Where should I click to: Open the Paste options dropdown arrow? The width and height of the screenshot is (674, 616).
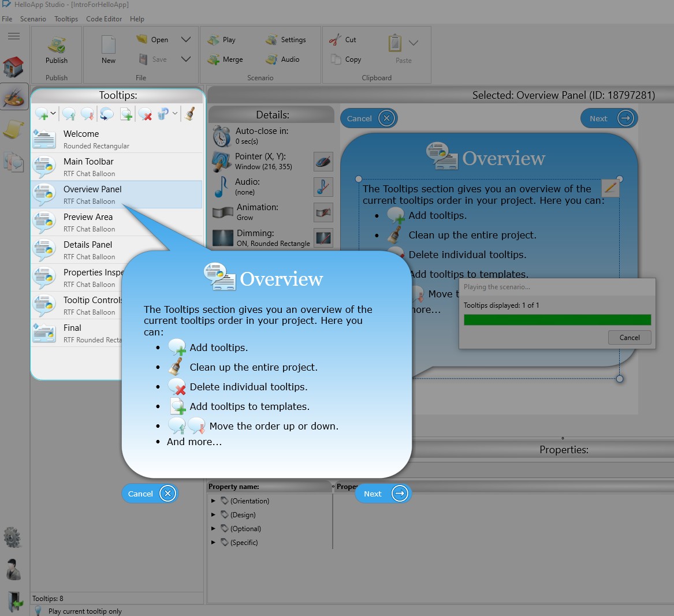(414, 43)
